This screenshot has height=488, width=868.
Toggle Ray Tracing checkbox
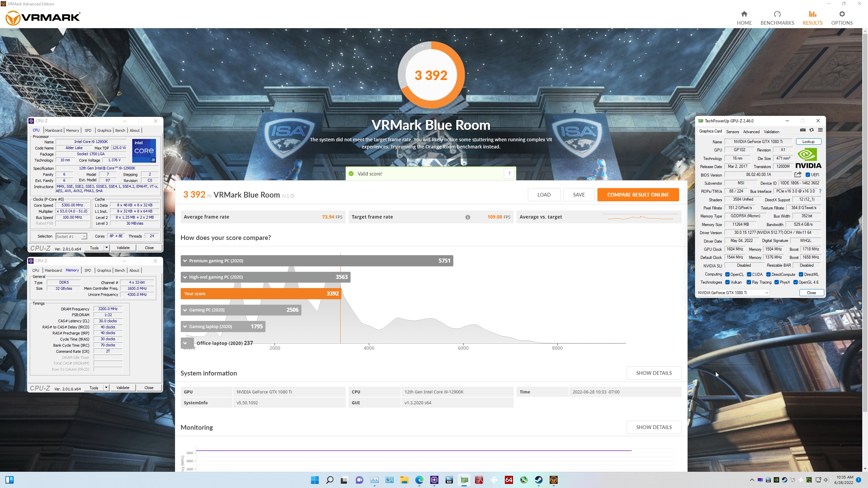point(749,282)
